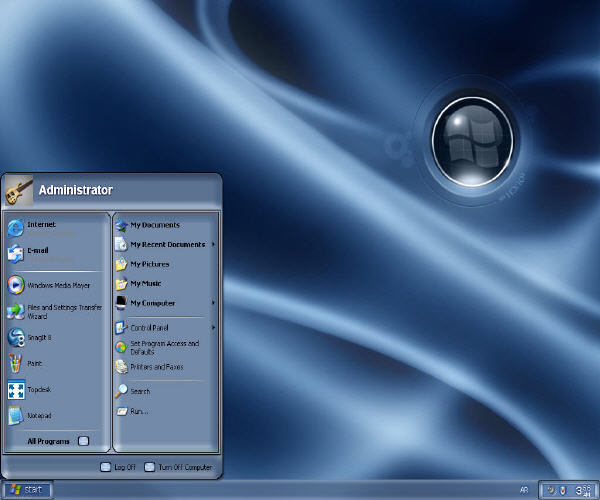Image resolution: width=600 pixels, height=500 pixels.
Task: Click Turn Off Computer button
Action: click(x=178, y=467)
